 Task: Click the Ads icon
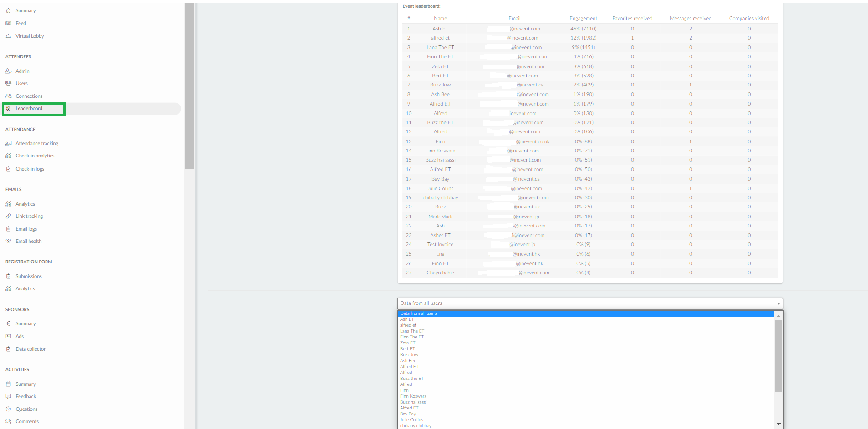(x=8, y=336)
